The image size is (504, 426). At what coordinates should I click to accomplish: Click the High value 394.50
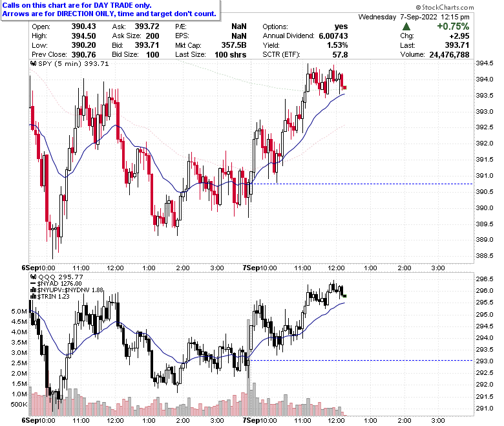[x=83, y=36]
